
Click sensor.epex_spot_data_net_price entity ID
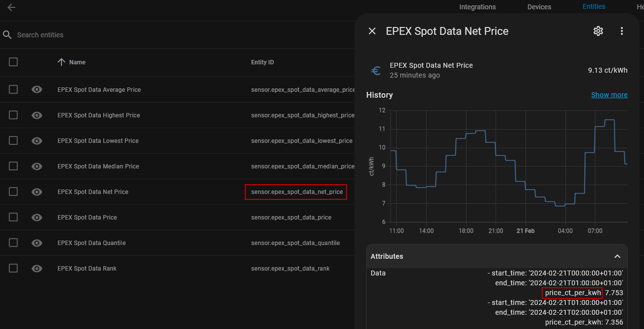coord(297,192)
